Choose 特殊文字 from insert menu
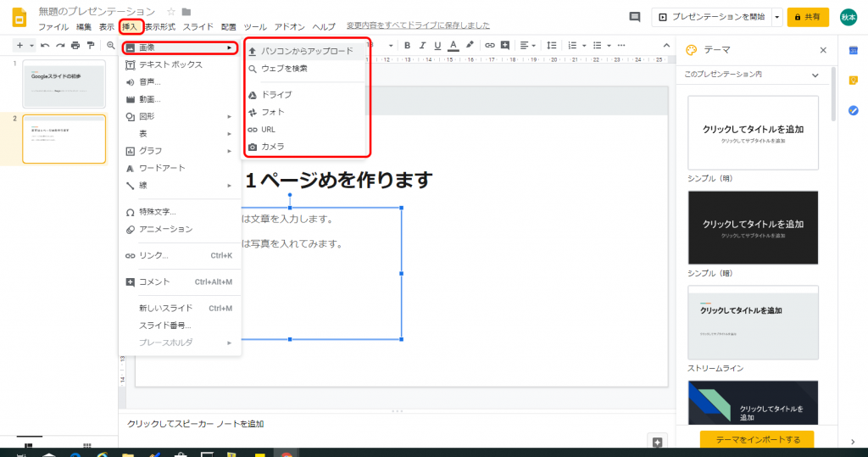The image size is (868, 457). (x=180, y=212)
